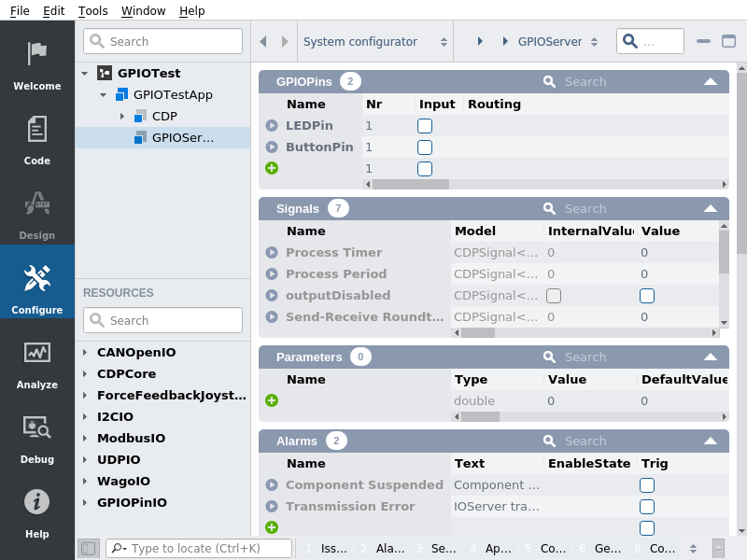
Task: Expand the CANOpenIO resource group
Action: coord(85,353)
